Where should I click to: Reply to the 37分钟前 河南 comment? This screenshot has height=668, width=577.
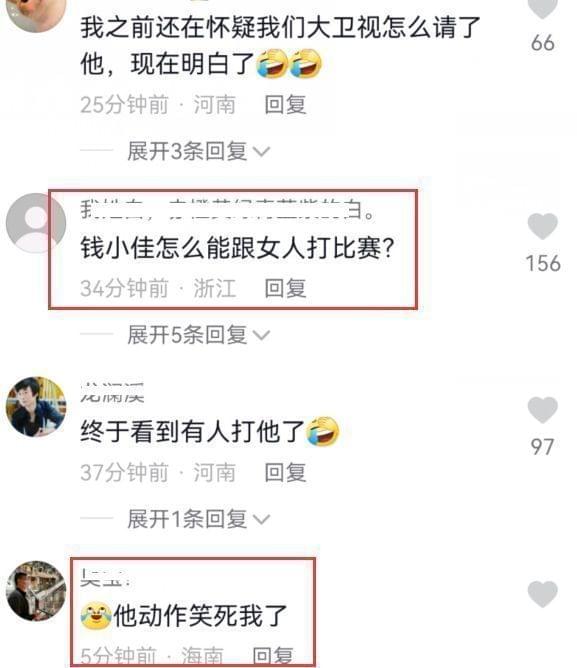285,472
